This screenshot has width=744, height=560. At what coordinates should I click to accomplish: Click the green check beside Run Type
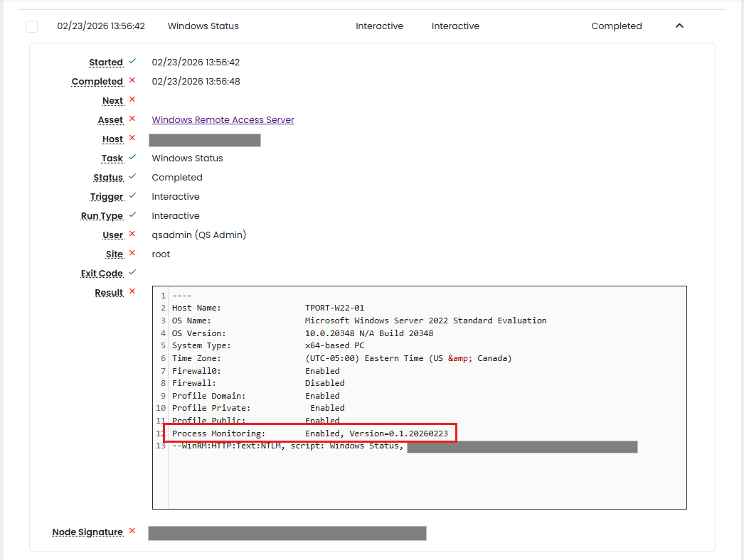coord(132,215)
